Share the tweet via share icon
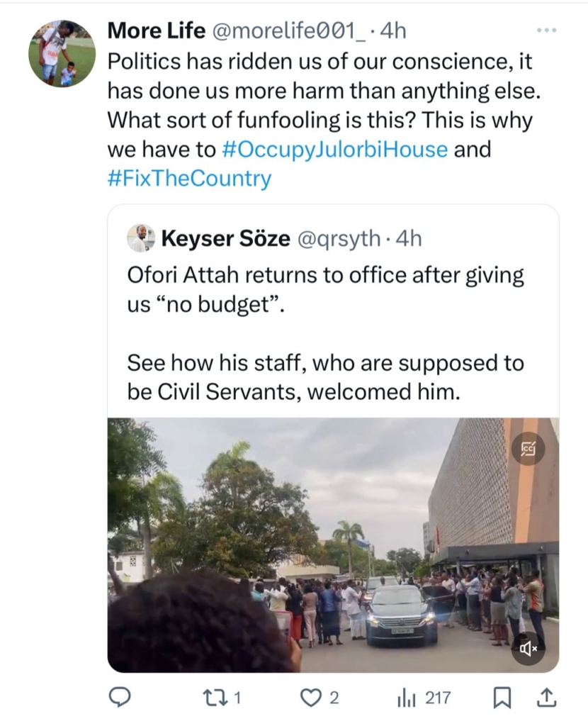 pyautogui.click(x=546, y=698)
